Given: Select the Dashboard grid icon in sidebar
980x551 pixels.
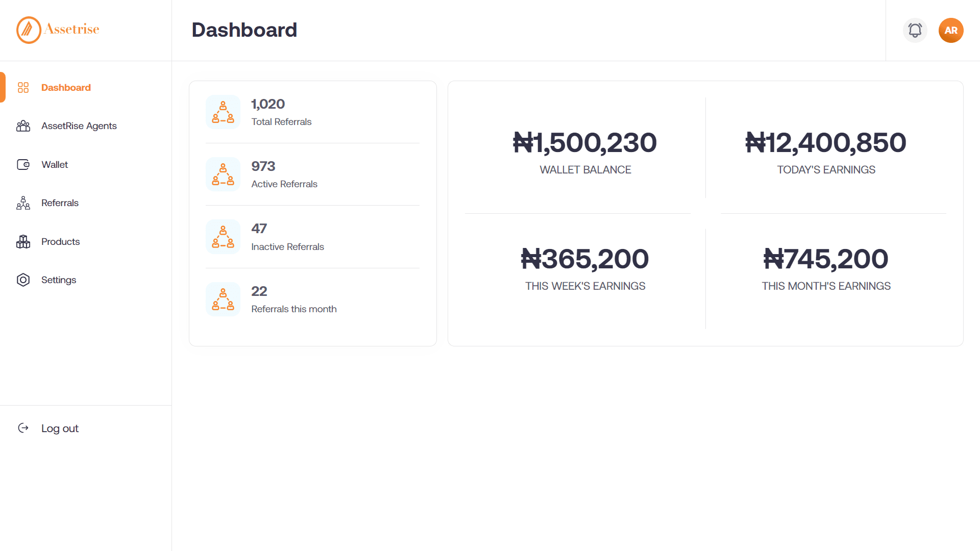Looking at the screenshot, I should [23, 87].
